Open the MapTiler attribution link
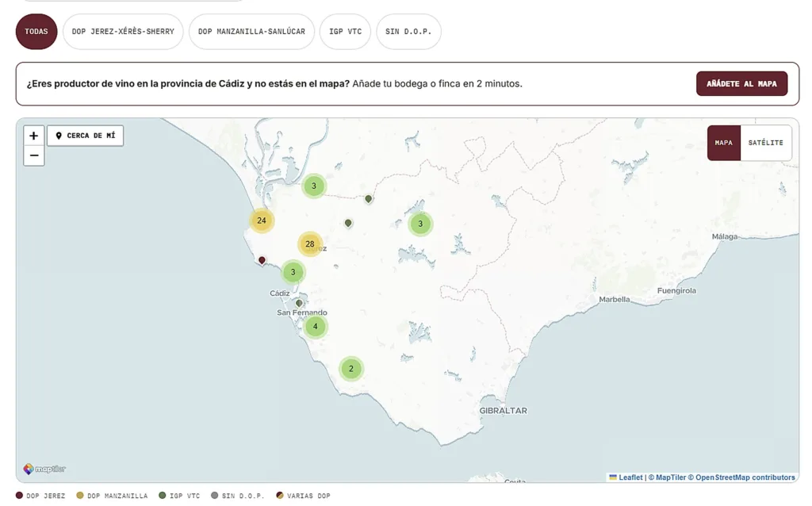The height and width of the screenshot is (506, 812). 667,477
